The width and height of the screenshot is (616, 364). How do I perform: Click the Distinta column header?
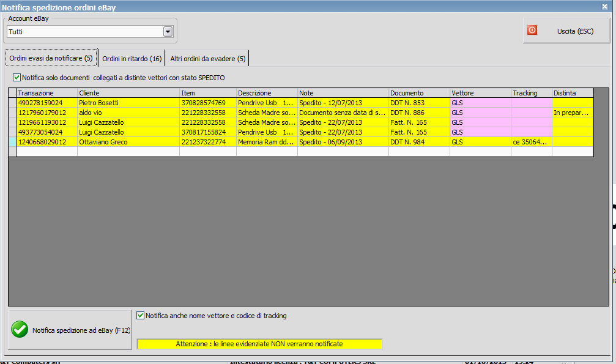[573, 93]
